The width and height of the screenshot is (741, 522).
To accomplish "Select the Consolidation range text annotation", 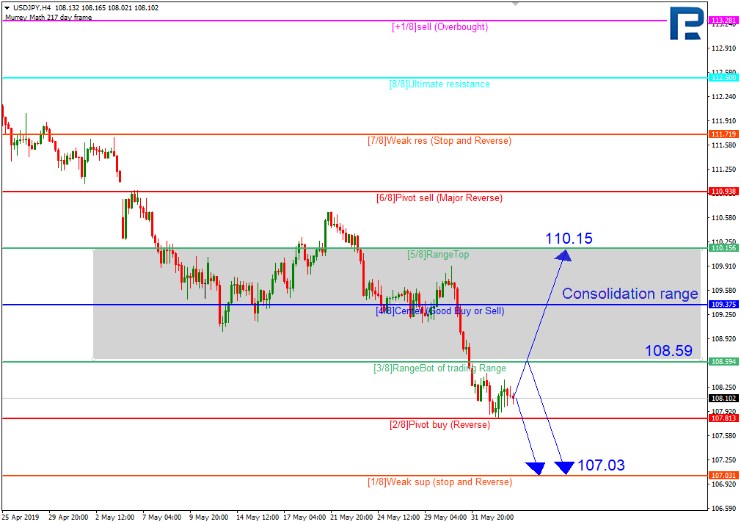I will click(629, 294).
